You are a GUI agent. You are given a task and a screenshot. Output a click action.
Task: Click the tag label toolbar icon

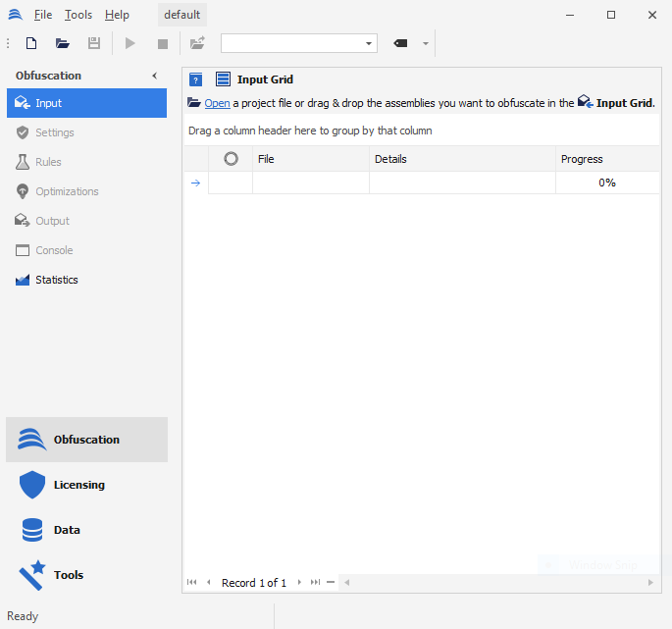(400, 43)
